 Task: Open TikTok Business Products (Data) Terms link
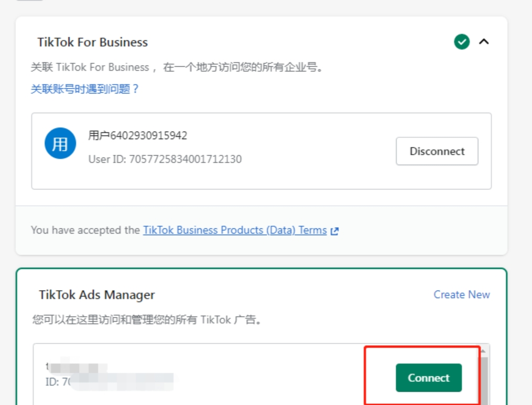coord(235,230)
